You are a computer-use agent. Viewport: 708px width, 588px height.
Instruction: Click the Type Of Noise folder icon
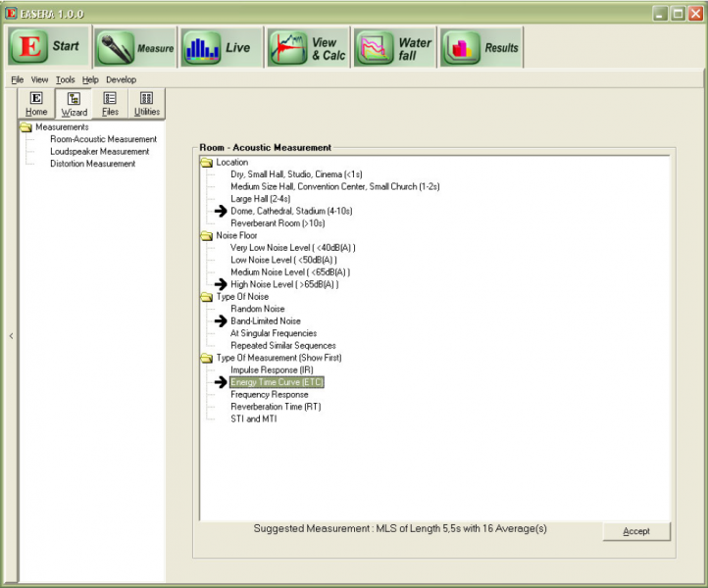[x=207, y=297]
